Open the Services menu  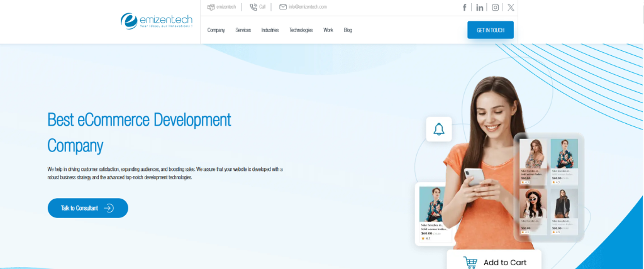coord(243,30)
